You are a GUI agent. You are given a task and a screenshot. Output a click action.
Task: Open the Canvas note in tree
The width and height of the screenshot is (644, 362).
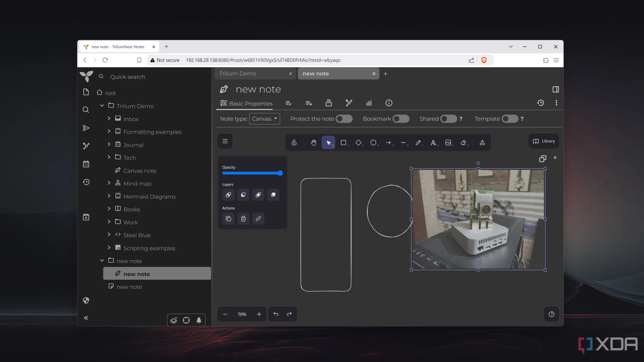[140, 171]
